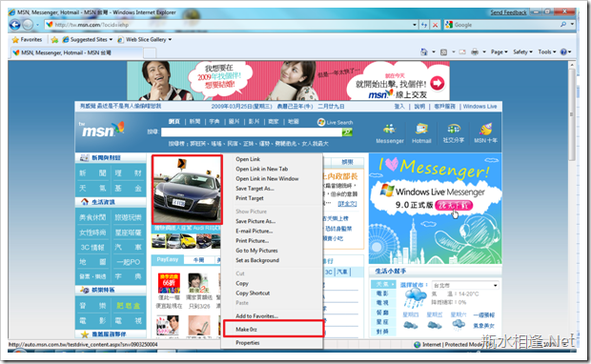Open Favorites star button
591x364 pixels.
(27, 40)
